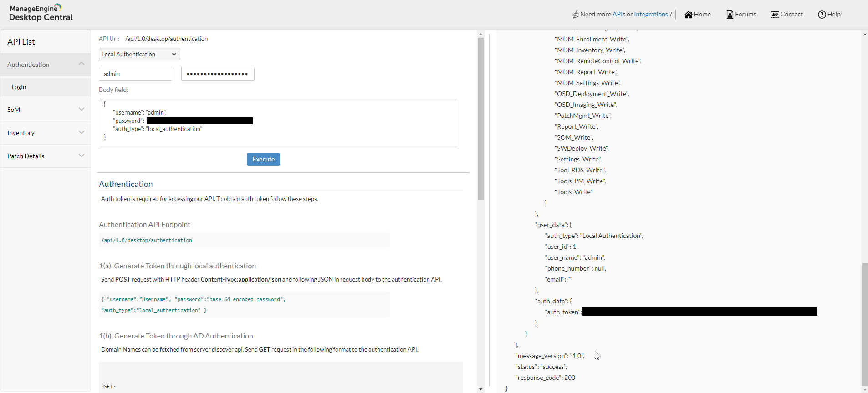The height and width of the screenshot is (393, 868).
Task: Click the "auth_token" key in the response
Action: (563, 312)
